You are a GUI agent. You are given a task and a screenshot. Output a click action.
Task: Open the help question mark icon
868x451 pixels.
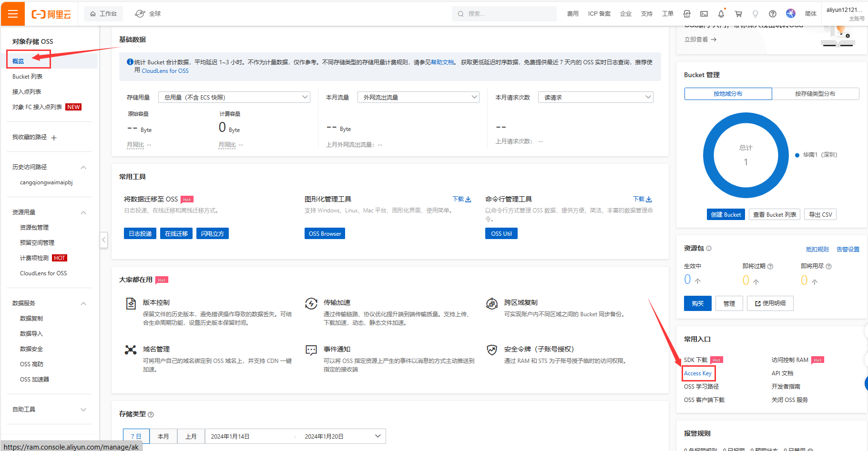(773, 14)
